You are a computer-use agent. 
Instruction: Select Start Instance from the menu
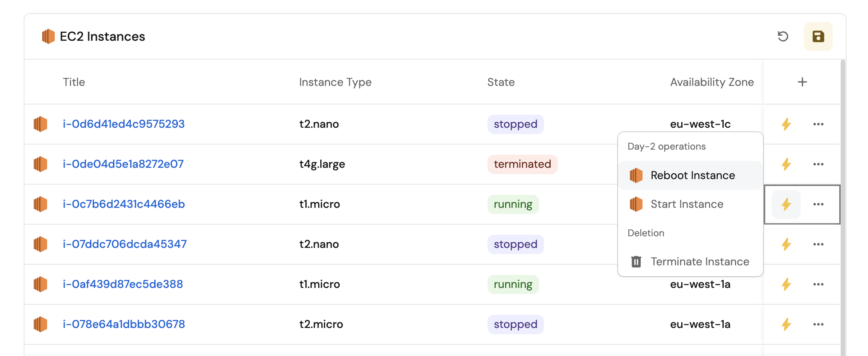(687, 204)
